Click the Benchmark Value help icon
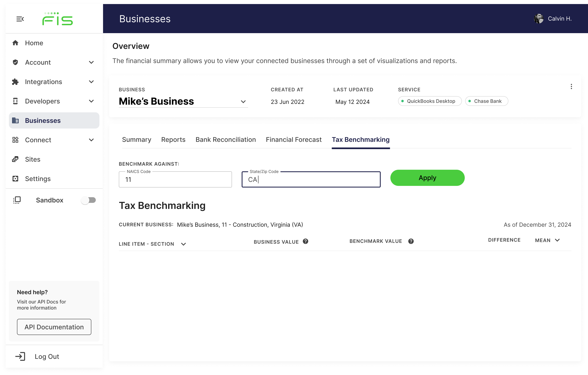 (411, 241)
